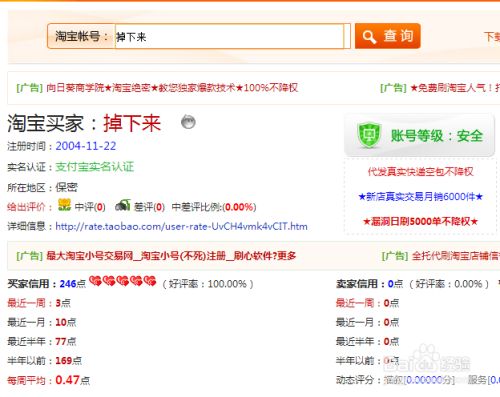Click the 差评(0) count
500x397 pixels.
pos(149,207)
